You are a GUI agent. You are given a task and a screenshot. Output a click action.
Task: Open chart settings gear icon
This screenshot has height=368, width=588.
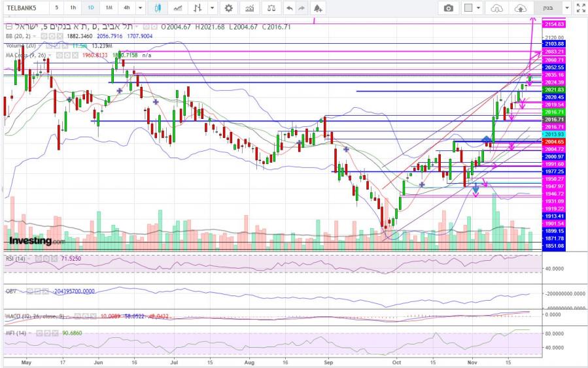click(228, 8)
